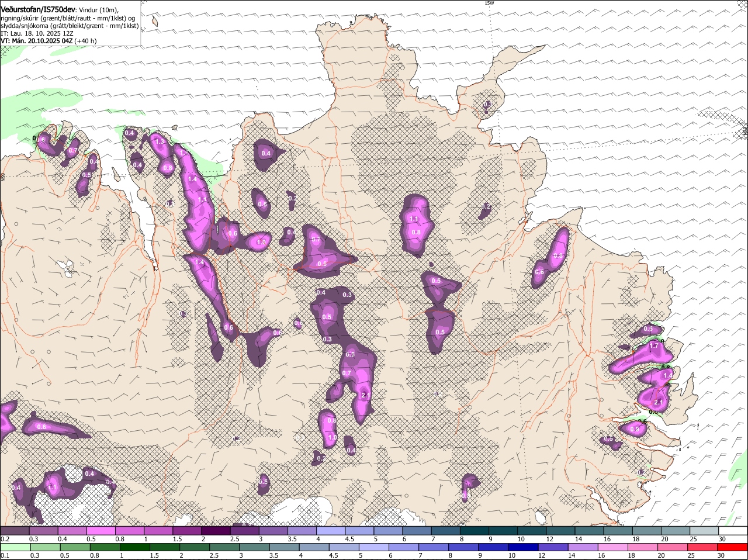Click the darkest purple snow swatch between 2 and 2.5

pyautogui.click(x=216, y=531)
